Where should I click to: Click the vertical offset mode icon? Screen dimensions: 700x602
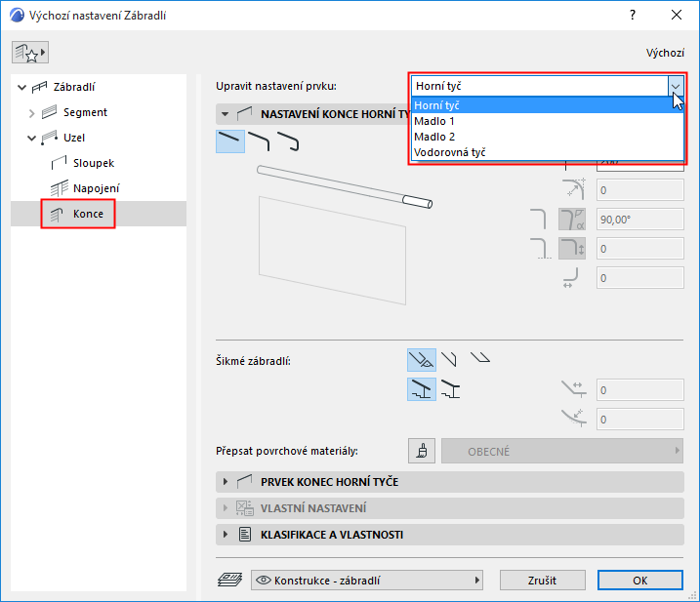pyautogui.click(x=572, y=249)
